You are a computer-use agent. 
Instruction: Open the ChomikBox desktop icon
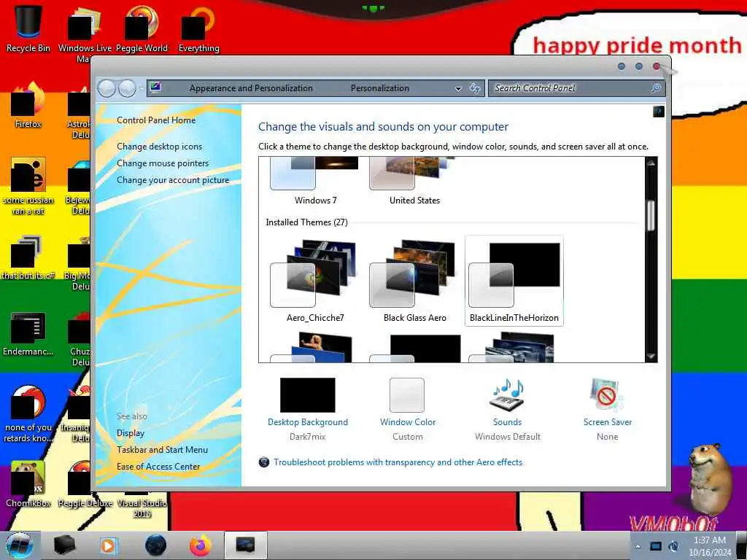click(x=28, y=483)
